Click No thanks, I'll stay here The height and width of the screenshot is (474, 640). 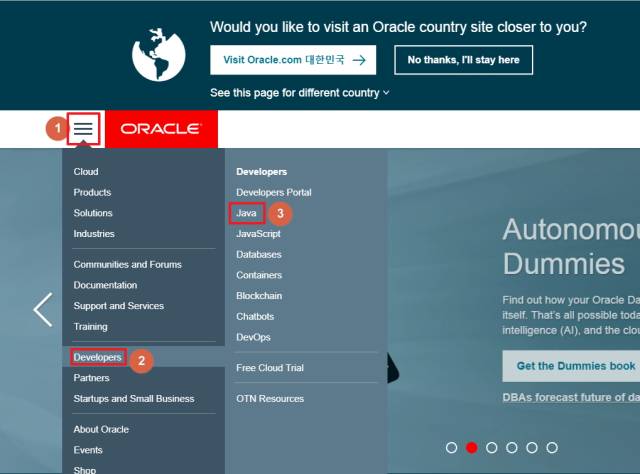(463, 60)
